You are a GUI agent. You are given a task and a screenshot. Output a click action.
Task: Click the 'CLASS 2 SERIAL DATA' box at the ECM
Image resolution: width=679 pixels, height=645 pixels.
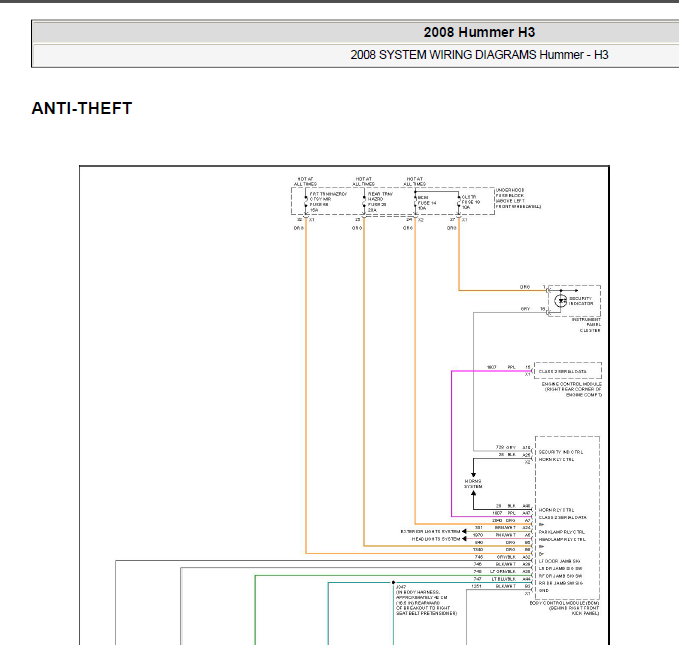(568, 371)
